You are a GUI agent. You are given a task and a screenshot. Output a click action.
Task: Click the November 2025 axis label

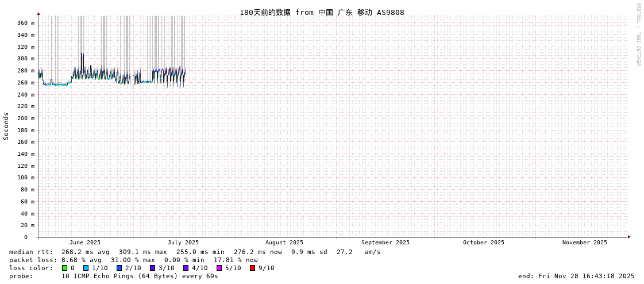(584, 243)
